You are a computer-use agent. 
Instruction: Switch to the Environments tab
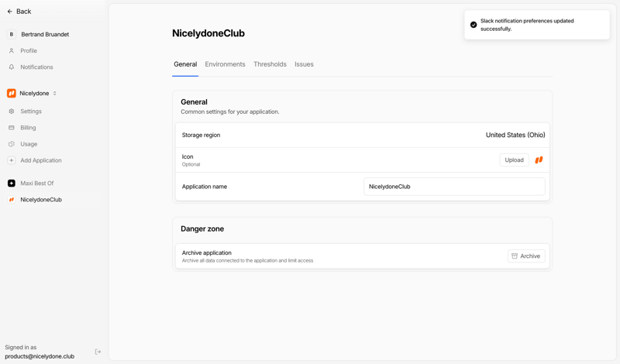click(225, 64)
